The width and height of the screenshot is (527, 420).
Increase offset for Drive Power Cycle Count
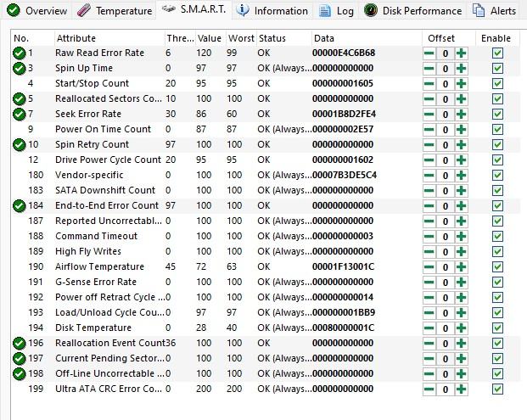coord(462,160)
